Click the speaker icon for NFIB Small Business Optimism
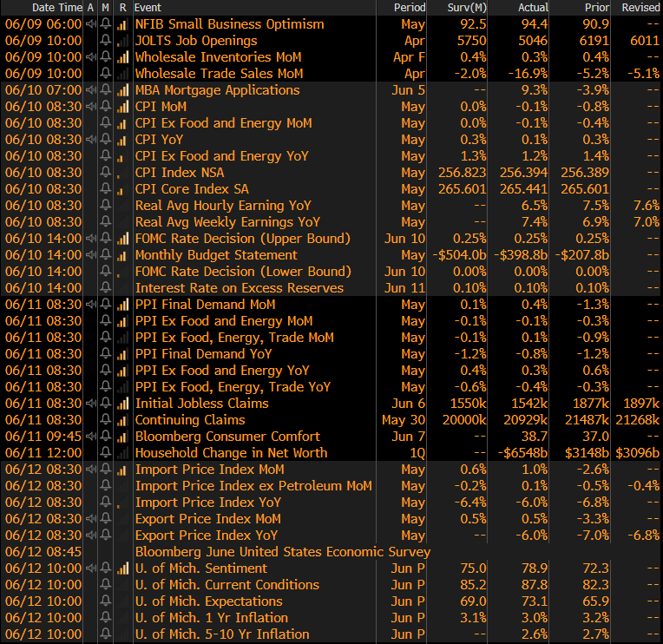The width and height of the screenshot is (663, 644). [x=90, y=24]
